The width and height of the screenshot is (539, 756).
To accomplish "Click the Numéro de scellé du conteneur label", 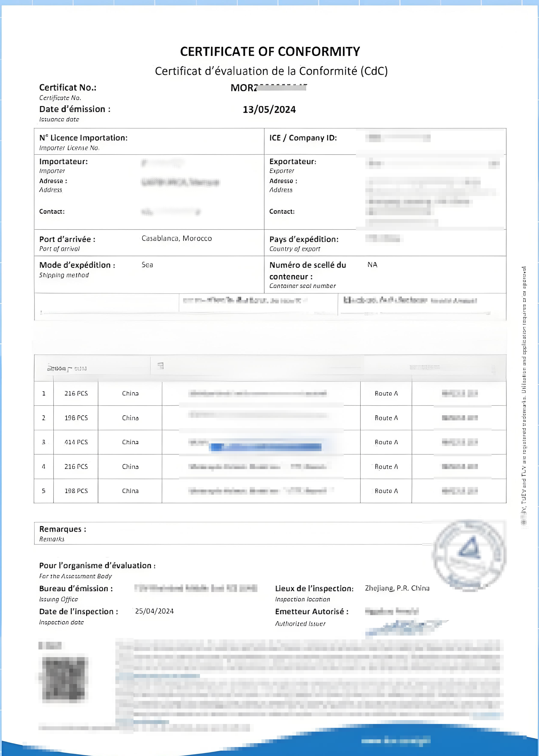I will 308,271.
